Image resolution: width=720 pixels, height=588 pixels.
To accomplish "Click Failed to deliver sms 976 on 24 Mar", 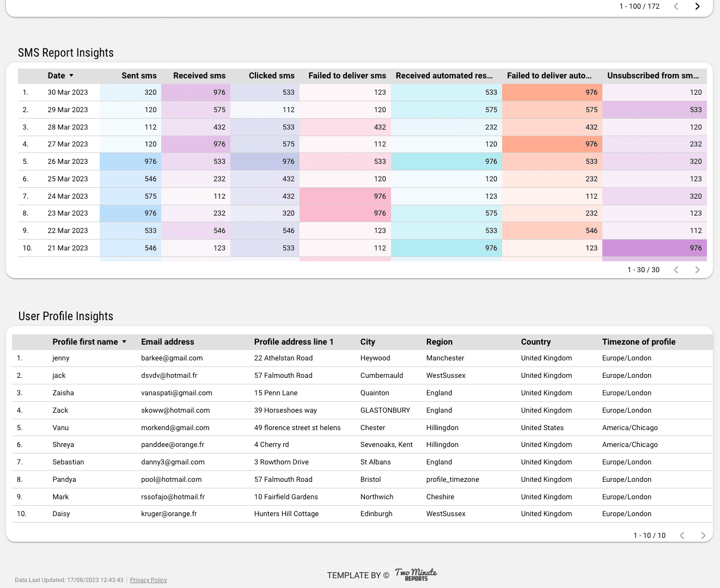I will click(380, 197).
